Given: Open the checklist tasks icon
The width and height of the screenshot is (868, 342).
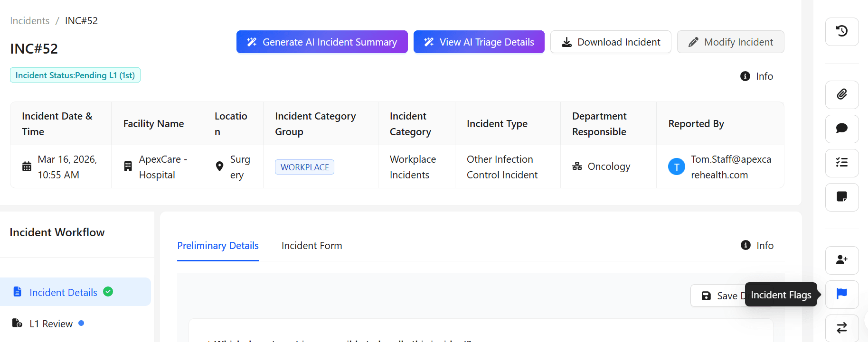Looking at the screenshot, I should pyautogui.click(x=841, y=163).
